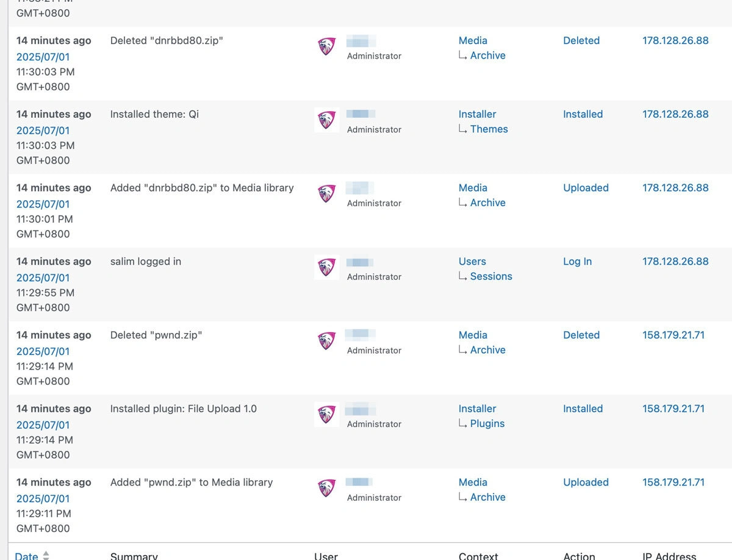Viewport: 732px width, 560px height.
Task: Sort the log by the Date footer header
Action: point(26,556)
